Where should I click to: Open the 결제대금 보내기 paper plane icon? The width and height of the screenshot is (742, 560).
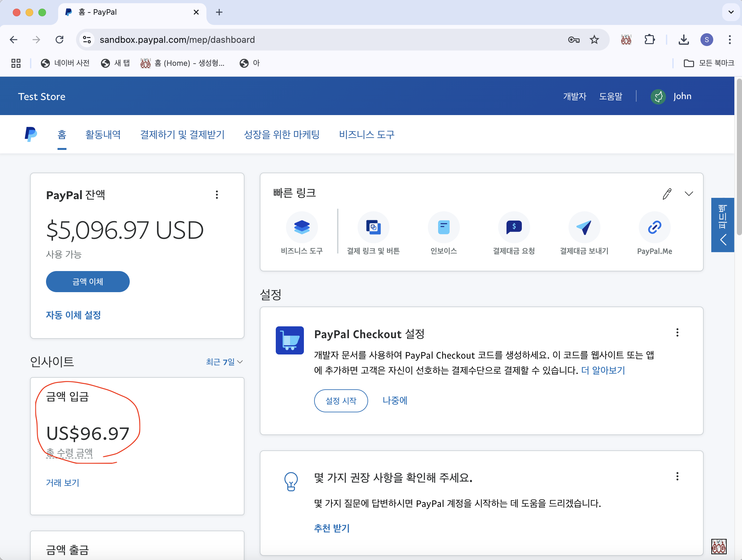point(584,227)
